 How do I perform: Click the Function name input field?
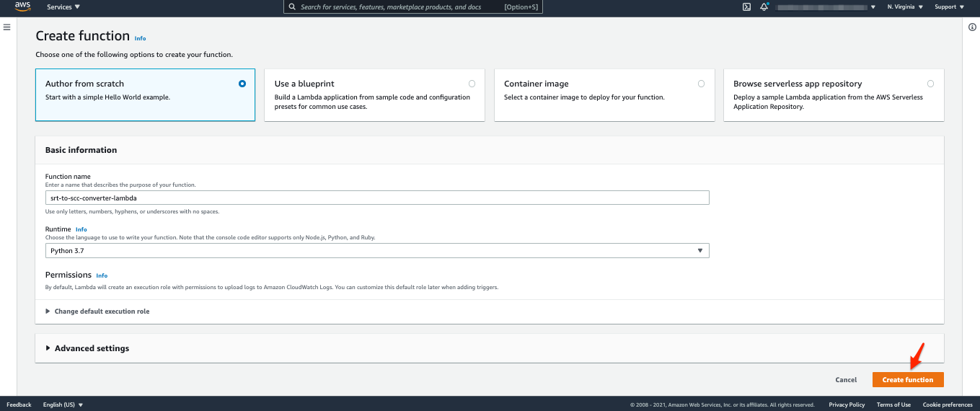377,198
